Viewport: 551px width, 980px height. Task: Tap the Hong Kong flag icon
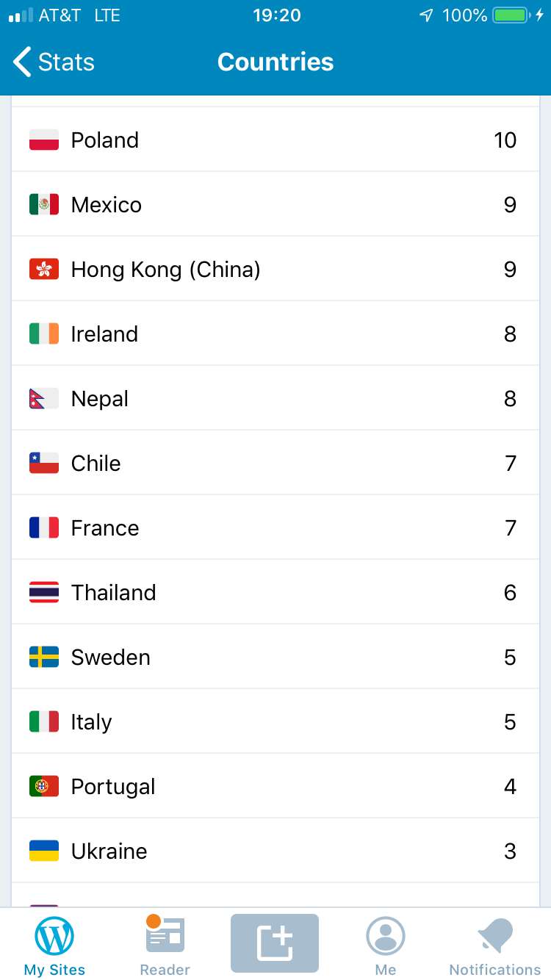(x=44, y=270)
